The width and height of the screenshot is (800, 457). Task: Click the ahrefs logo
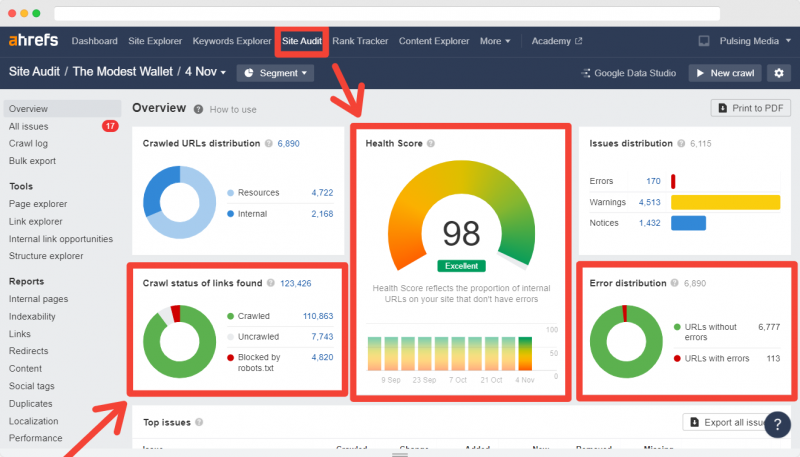tap(34, 40)
